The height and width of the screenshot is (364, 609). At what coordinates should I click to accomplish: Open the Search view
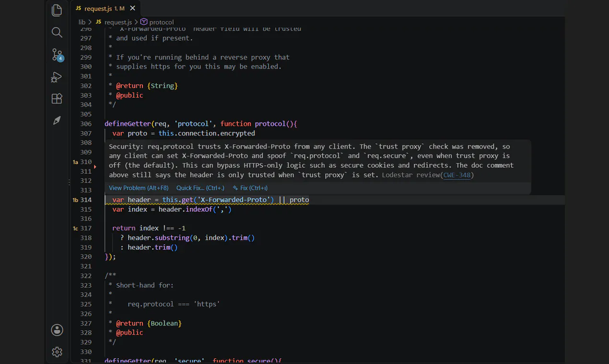click(x=57, y=32)
